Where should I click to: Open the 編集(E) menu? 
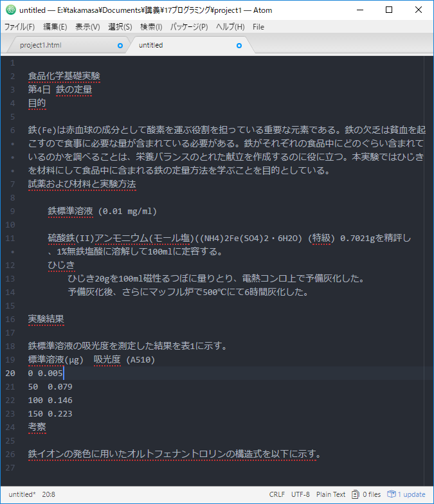coord(55,27)
